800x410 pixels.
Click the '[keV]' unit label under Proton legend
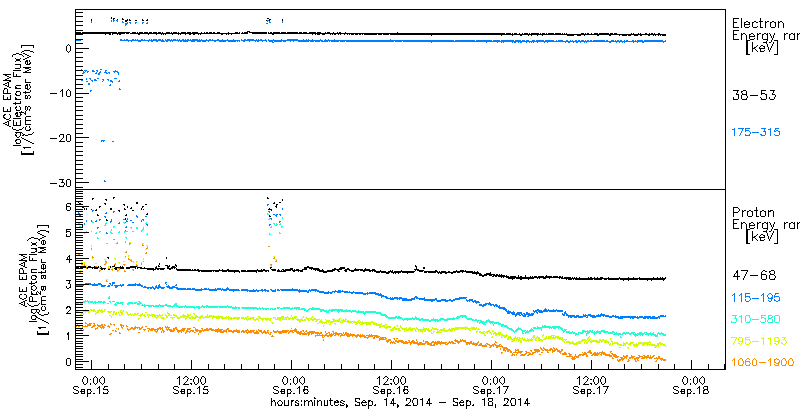[761, 237]
